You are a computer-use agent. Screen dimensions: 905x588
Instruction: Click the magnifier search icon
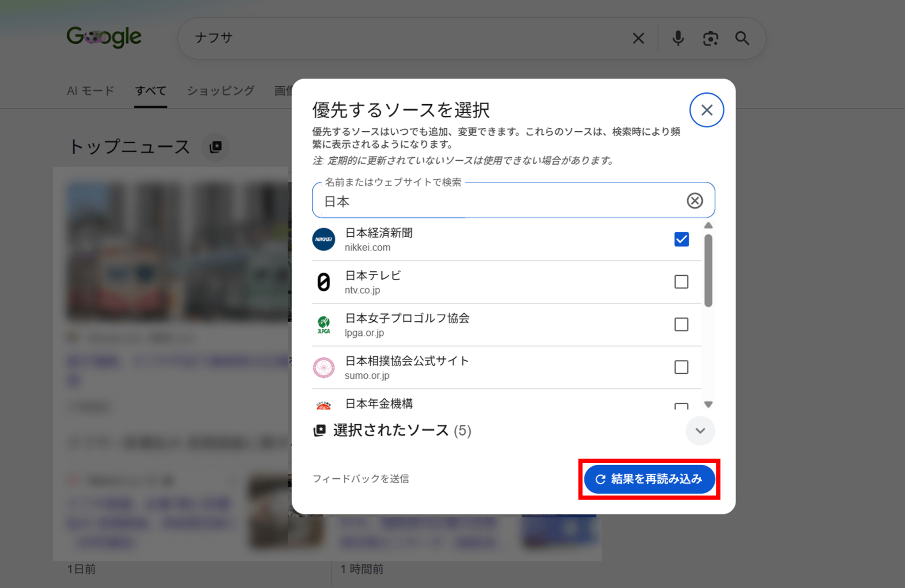point(742,38)
